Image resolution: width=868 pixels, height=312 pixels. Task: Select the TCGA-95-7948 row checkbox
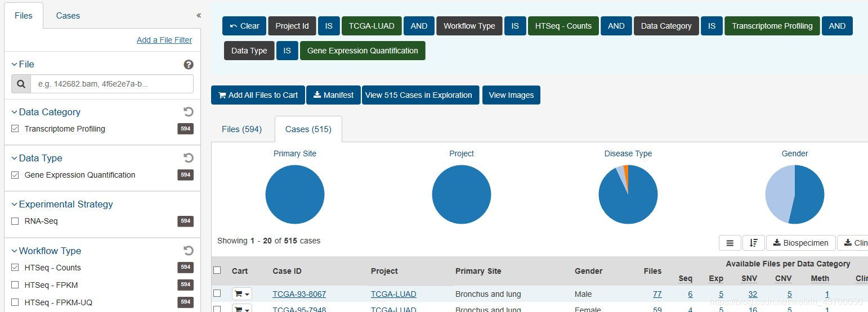(217, 309)
